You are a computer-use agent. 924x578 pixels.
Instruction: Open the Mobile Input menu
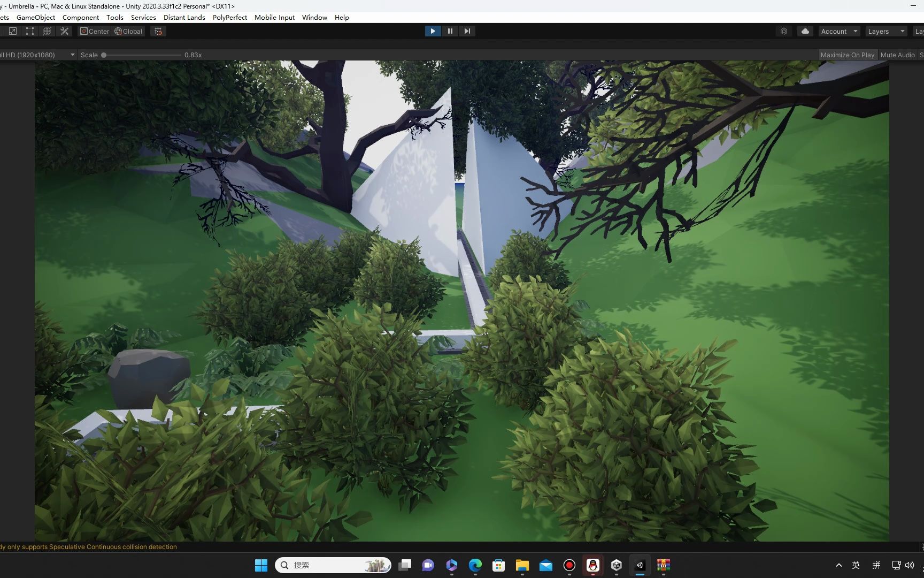point(274,17)
